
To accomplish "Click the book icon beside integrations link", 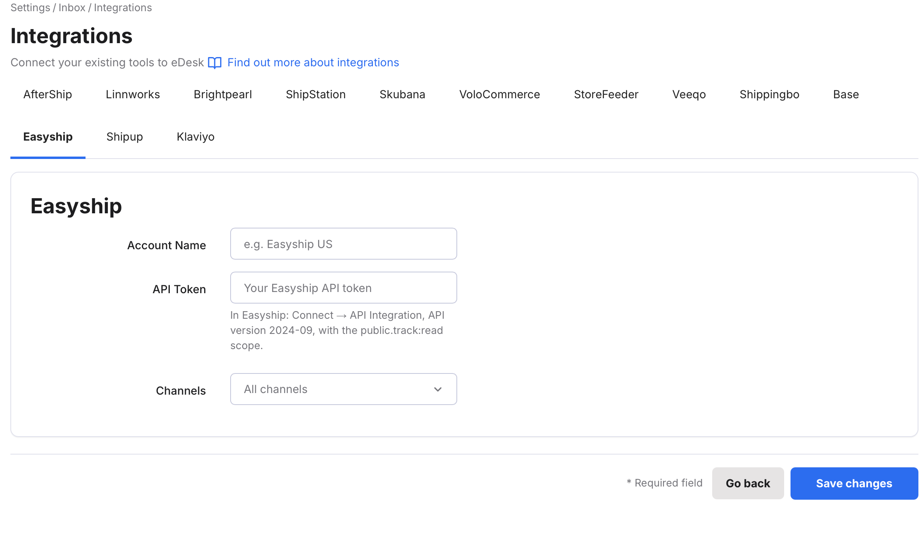I will (215, 63).
